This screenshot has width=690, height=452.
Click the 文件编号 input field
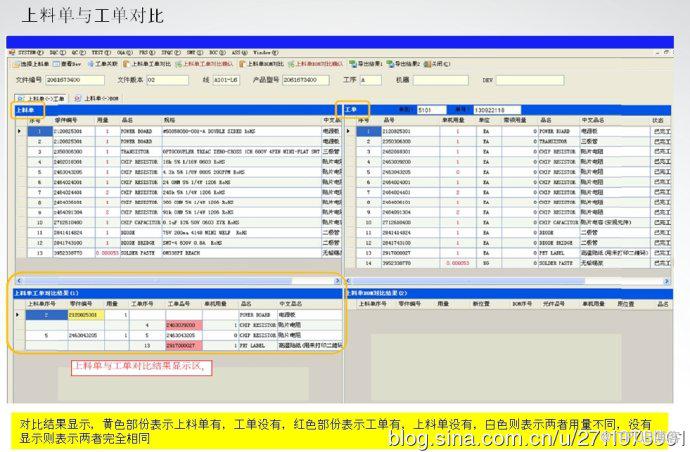coord(75,80)
